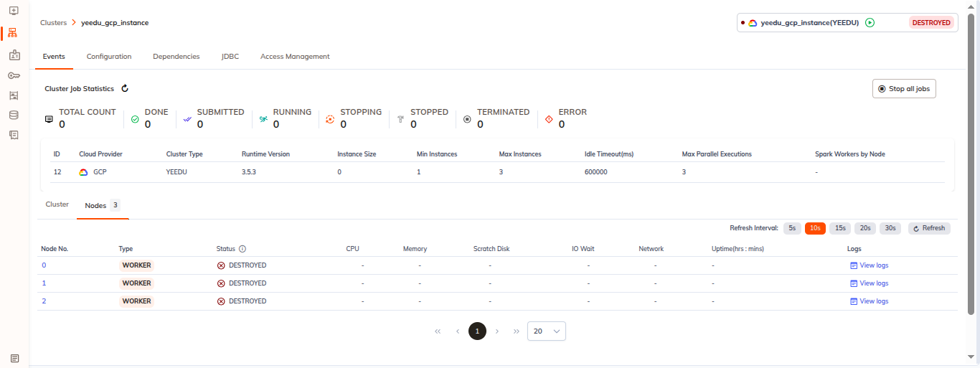Click the Uptime(hrs : mins) column header

pyautogui.click(x=738, y=249)
